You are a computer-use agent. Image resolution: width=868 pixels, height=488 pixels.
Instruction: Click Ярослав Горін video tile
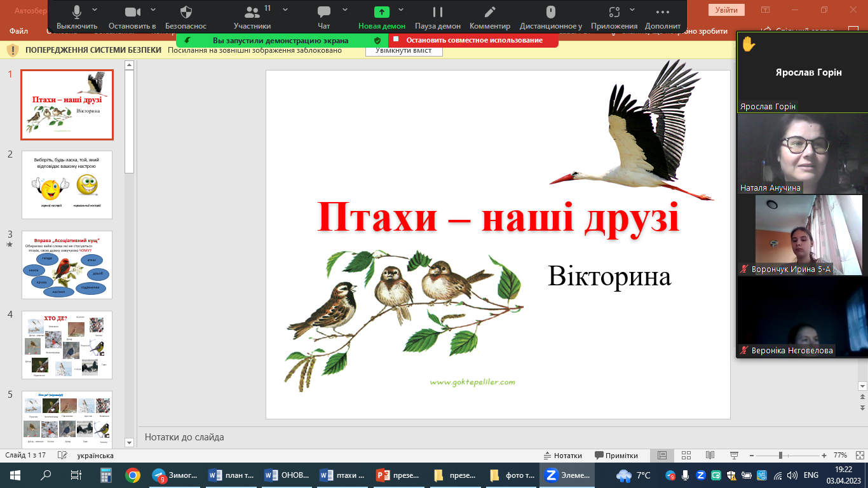pyautogui.click(x=802, y=72)
